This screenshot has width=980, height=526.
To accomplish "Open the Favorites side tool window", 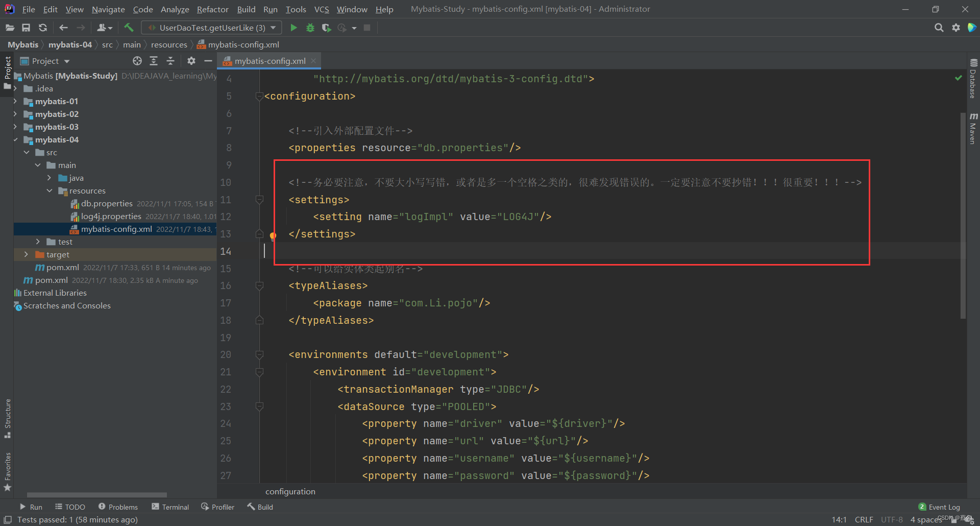I will click(8, 471).
